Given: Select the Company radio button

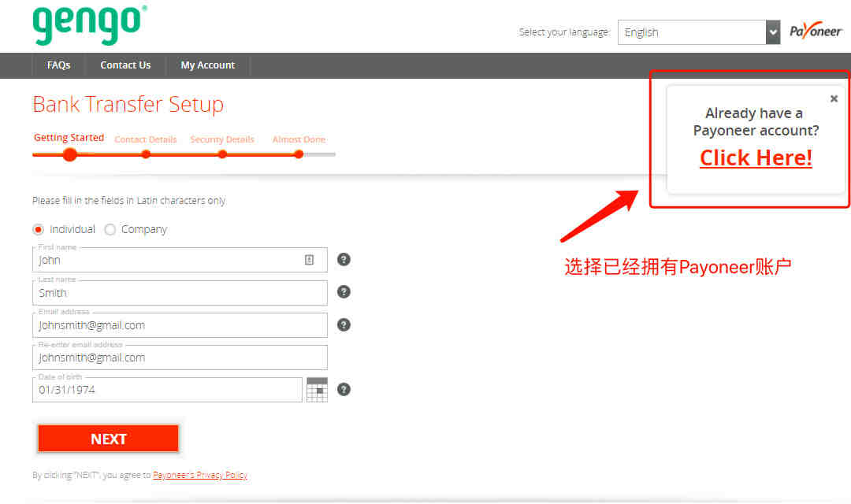Looking at the screenshot, I should point(110,229).
